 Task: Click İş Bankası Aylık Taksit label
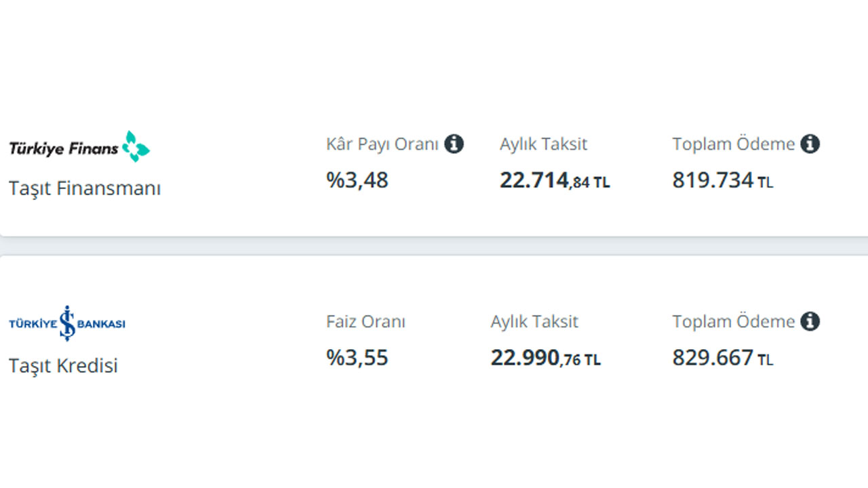tap(534, 321)
